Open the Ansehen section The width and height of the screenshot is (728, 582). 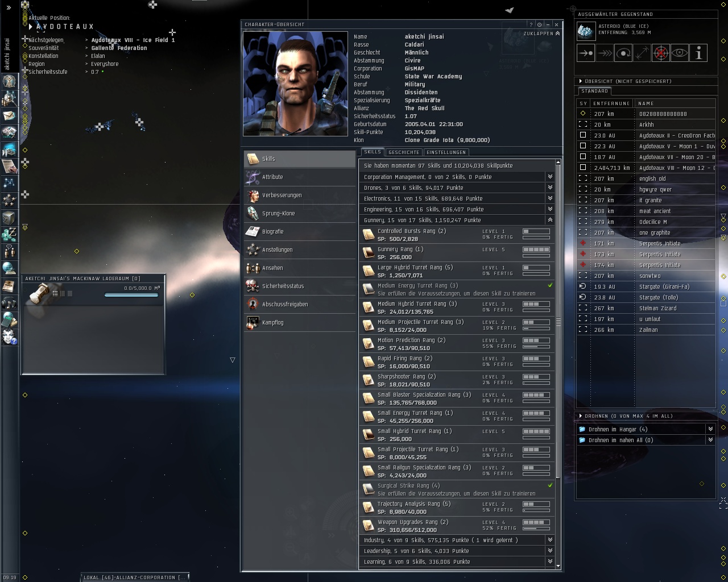(x=300, y=268)
